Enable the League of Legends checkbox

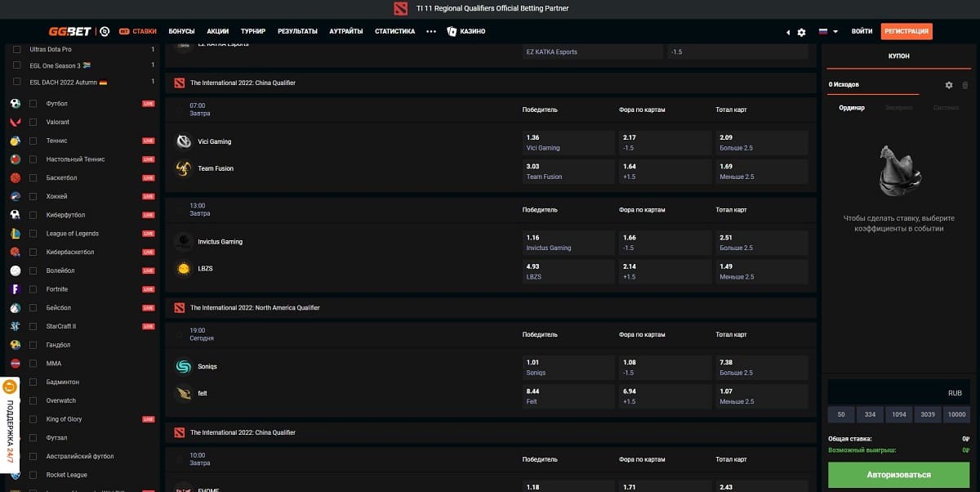[33, 234]
